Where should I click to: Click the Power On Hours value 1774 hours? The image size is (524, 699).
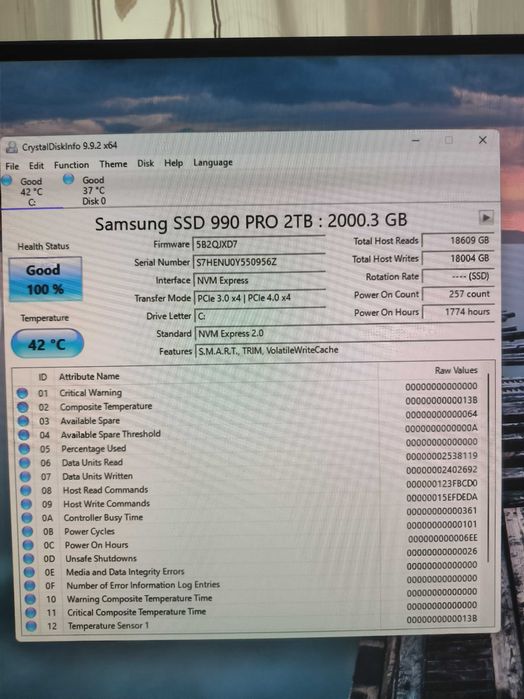click(458, 312)
